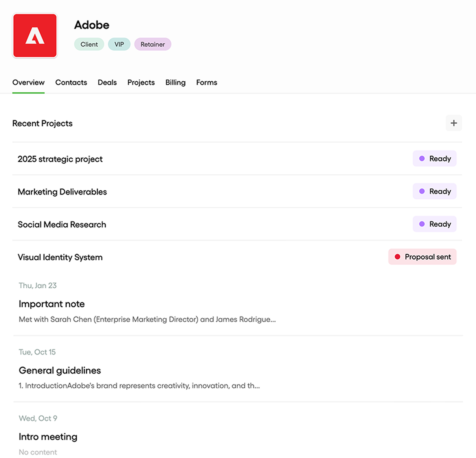Screen dimensions: 476x458
Task: Click the Met with Sarah Chen preview text
Action: [x=147, y=319]
